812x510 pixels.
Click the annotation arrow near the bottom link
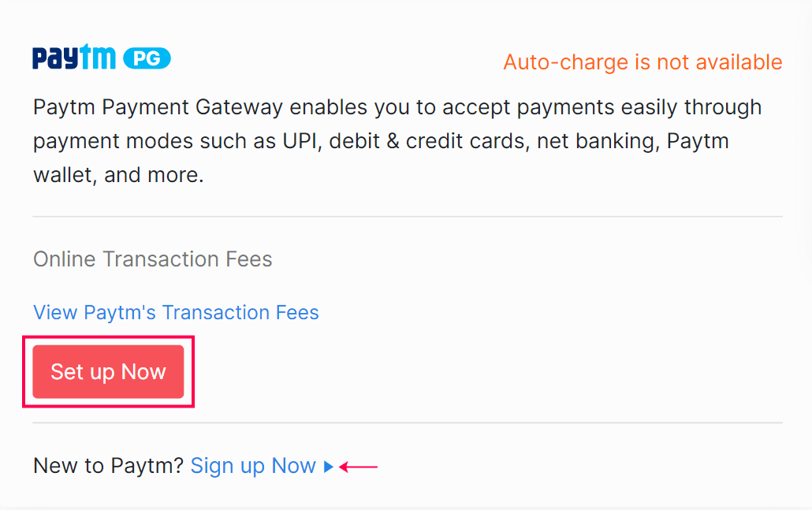pyautogui.click(x=359, y=466)
